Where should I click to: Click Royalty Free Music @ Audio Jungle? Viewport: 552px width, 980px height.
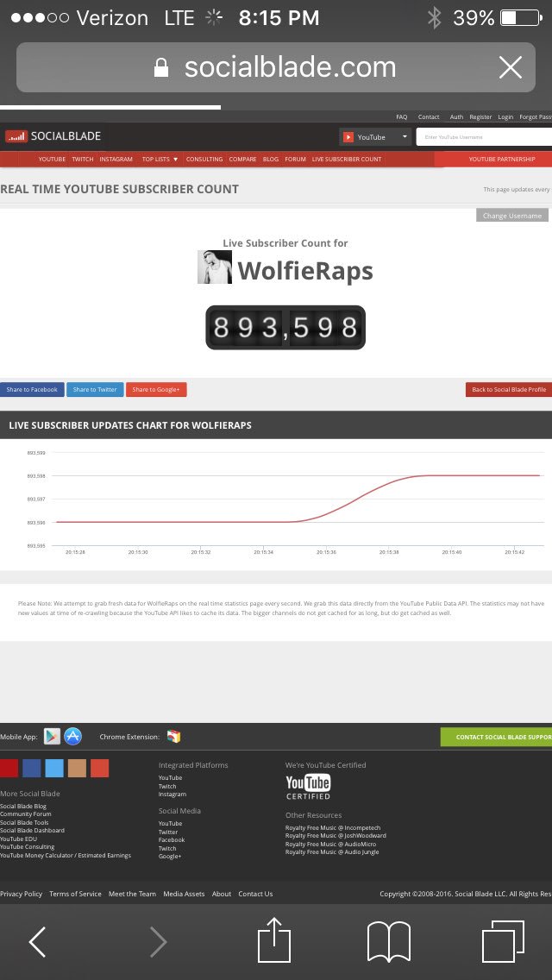tap(332, 851)
